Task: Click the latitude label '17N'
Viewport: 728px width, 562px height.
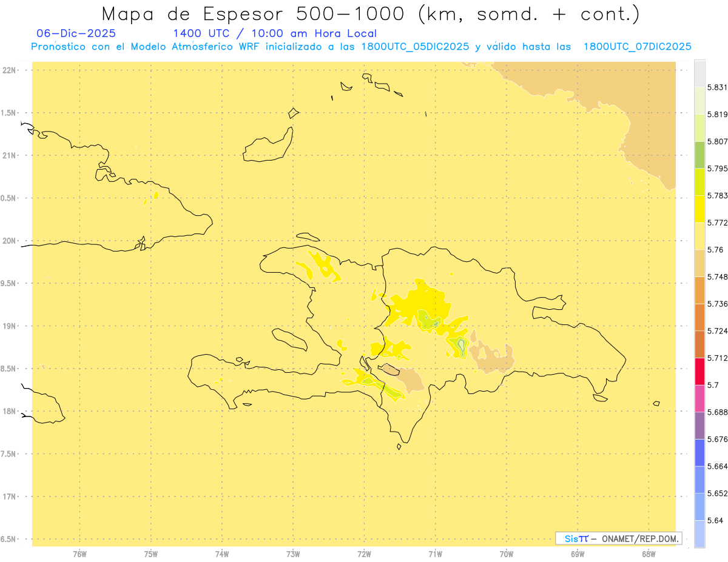Action: point(8,497)
